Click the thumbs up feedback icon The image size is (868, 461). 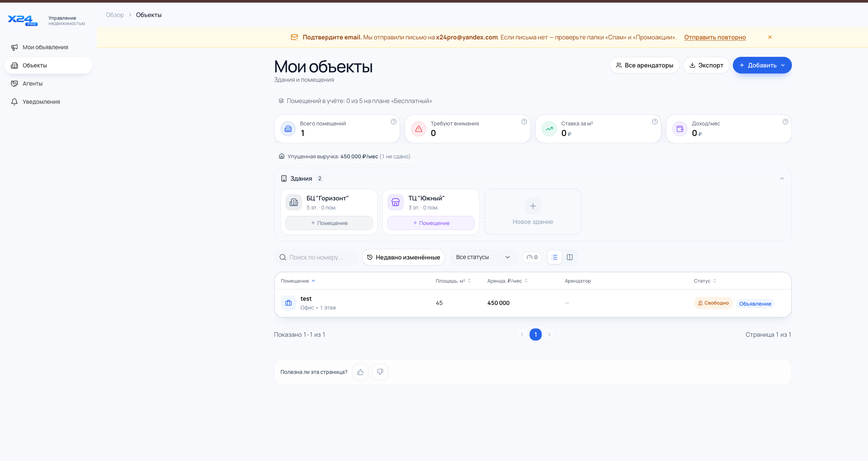click(360, 372)
